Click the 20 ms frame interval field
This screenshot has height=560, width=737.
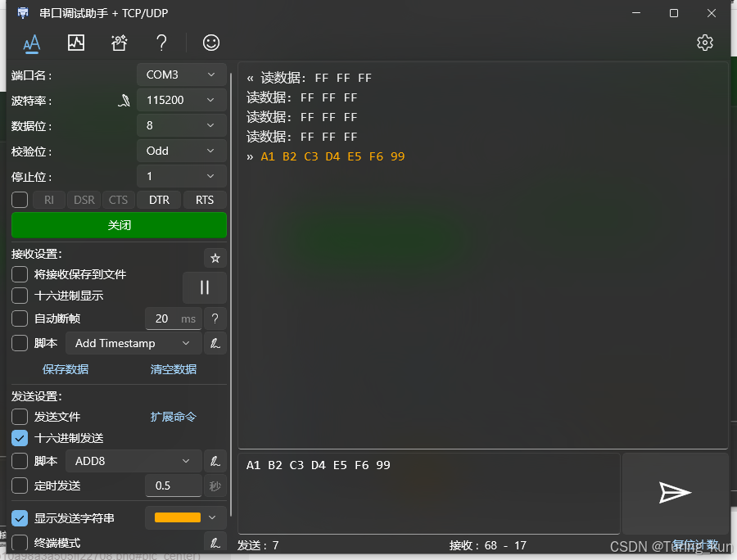click(x=174, y=319)
